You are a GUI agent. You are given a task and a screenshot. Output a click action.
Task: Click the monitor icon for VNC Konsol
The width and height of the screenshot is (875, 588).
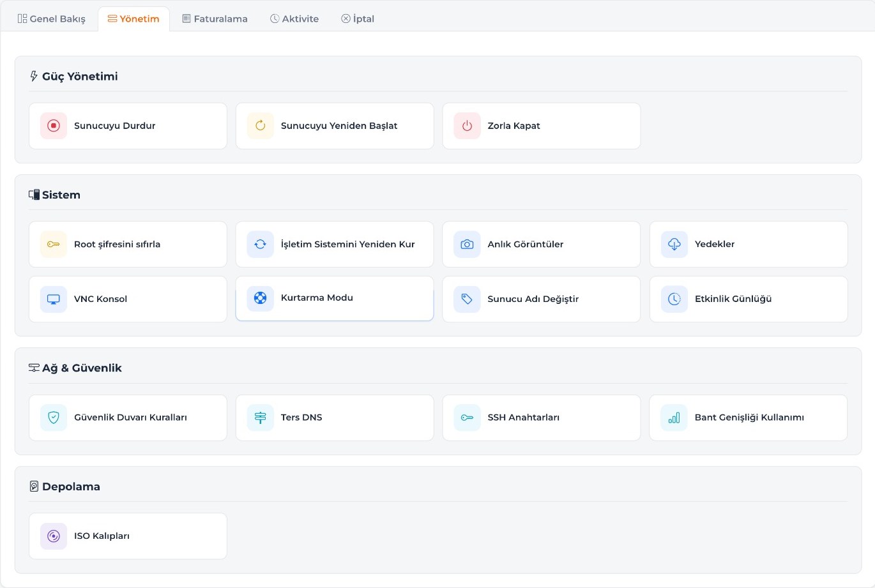tap(54, 299)
